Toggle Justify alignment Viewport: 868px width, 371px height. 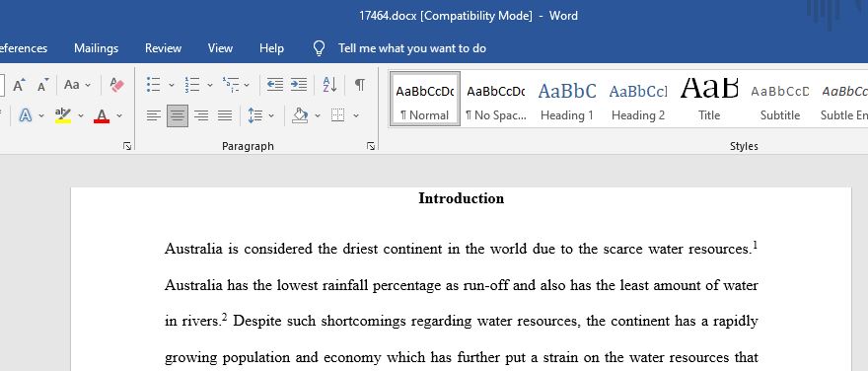pyautogui.click(x=225, y=115)
